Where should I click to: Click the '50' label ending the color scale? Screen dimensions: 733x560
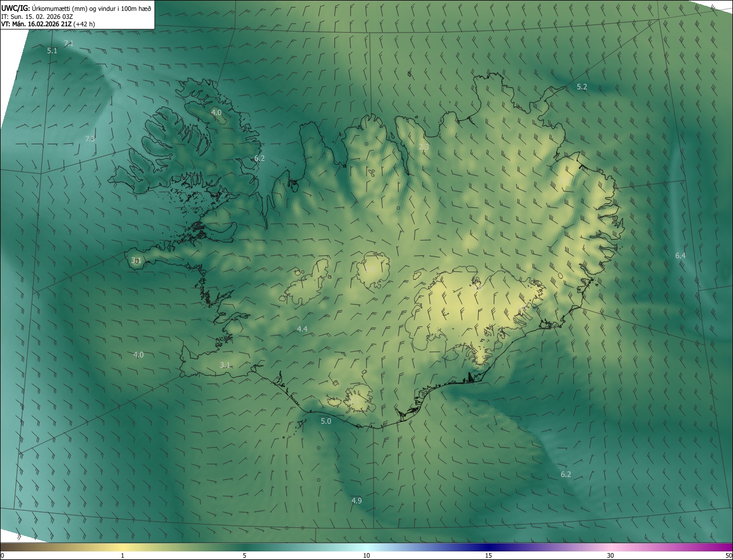[x=728, y=555]
